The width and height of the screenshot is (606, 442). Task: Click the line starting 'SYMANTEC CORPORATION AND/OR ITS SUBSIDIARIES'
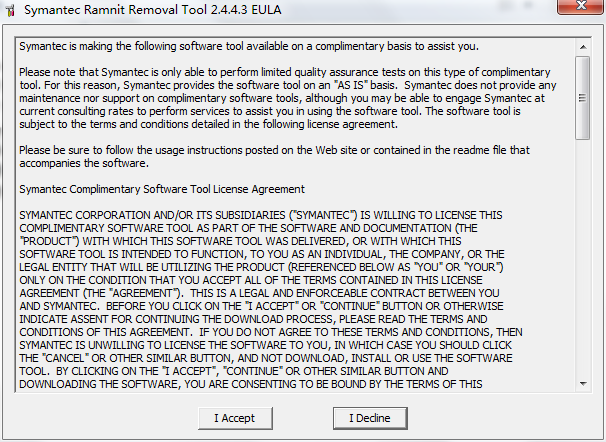pyautogui.click(x=261, y=215)
